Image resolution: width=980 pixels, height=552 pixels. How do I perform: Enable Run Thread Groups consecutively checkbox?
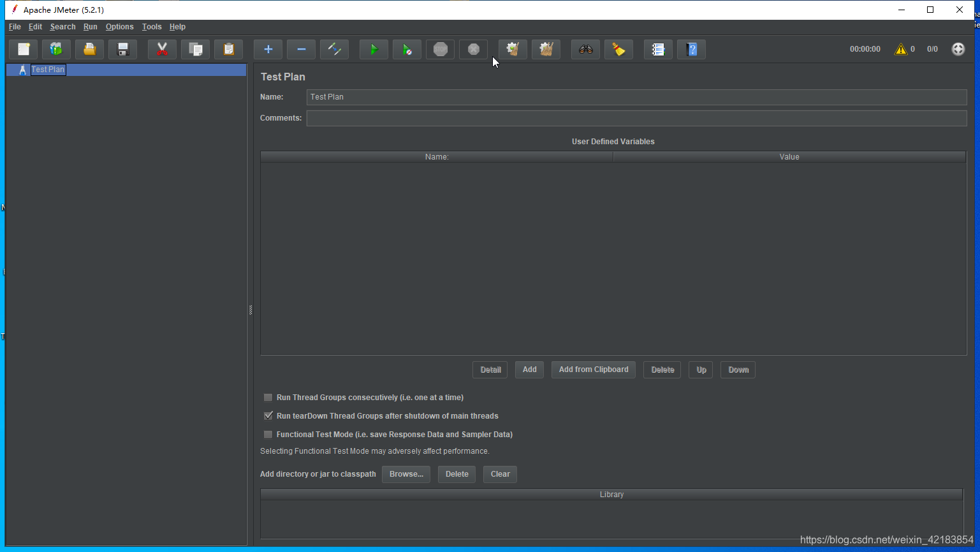(268, 398)
